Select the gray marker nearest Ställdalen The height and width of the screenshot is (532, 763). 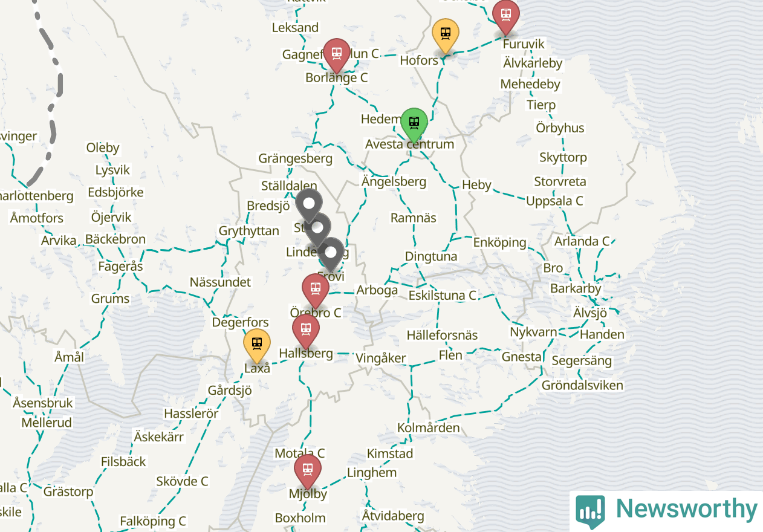tap(309, 205)
